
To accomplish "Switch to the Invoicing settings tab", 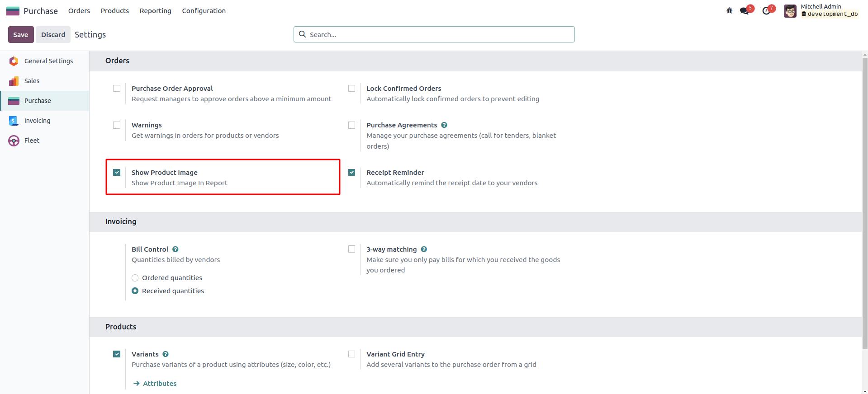I will click(x=37, y=121).
